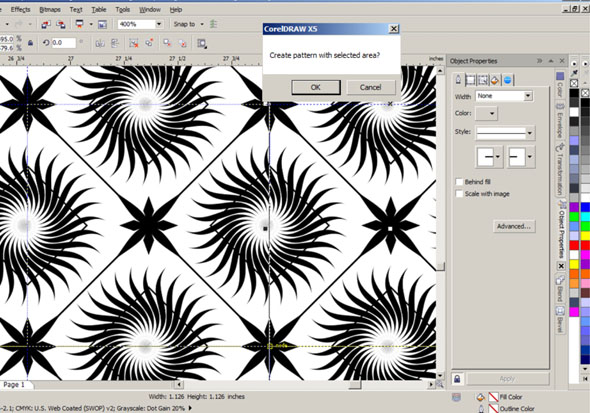Close the CorelDRAW X5 dialog
Screen dimensions: 590x413
(x=393, y=29)
